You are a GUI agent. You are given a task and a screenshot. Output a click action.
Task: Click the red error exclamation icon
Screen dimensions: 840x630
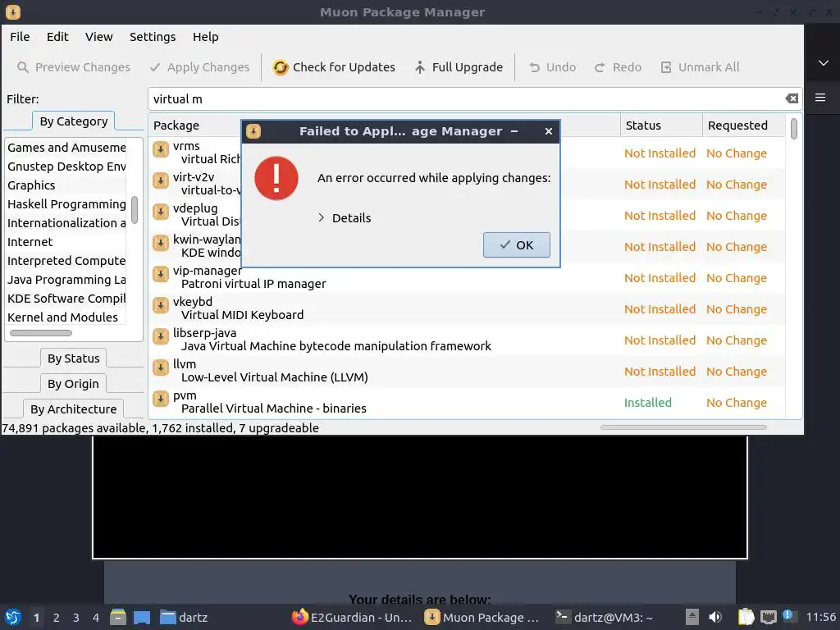point(276,178)
